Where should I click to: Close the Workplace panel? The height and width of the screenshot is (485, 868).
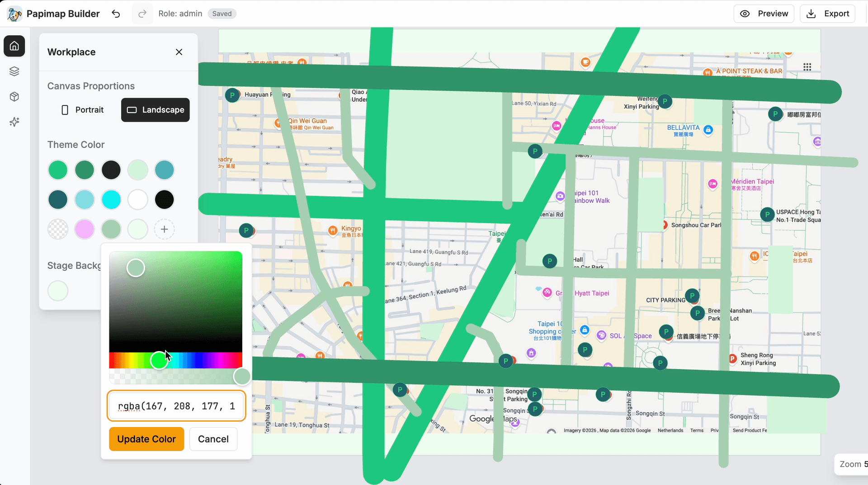(x=179, y=52)
